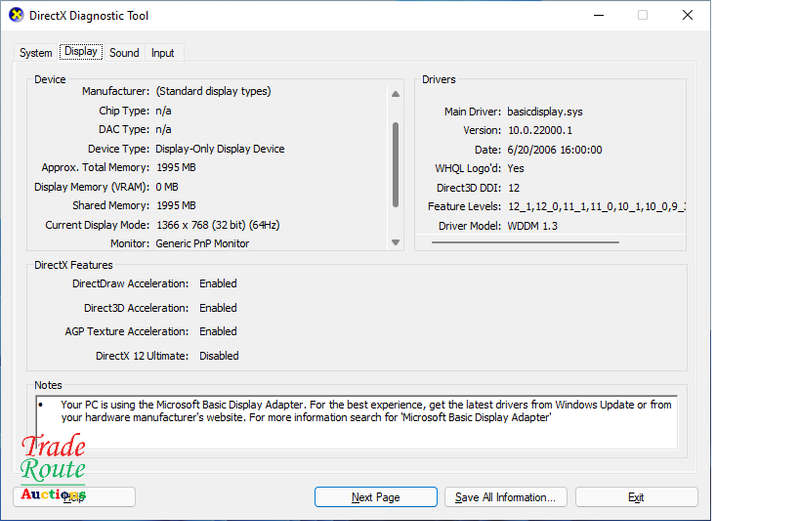Select the text 'basicdisplay.sys'
The height and width of the screenshot is (521, 800).
click(x=544, y=112)
